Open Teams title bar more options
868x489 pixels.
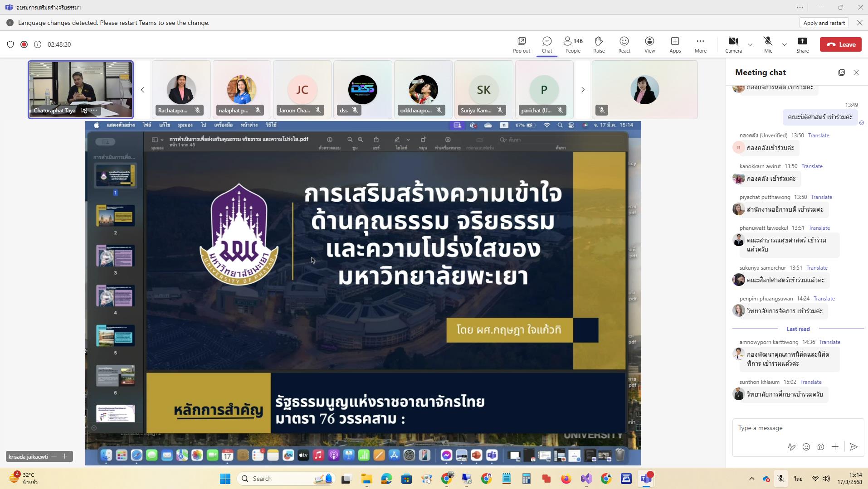pos(800,7)
